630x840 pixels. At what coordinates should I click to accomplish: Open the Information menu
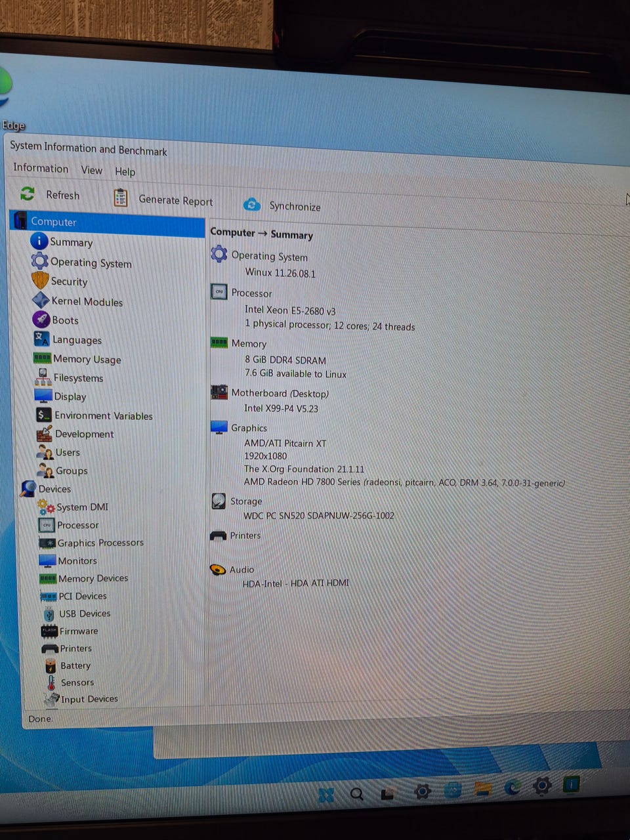41,168
